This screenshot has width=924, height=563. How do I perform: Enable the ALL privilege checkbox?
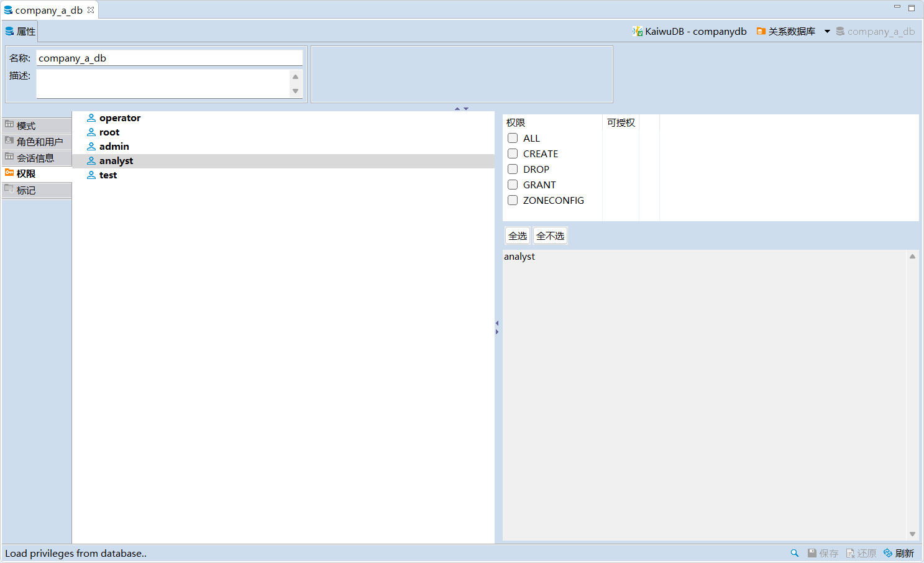coord(513,138)
